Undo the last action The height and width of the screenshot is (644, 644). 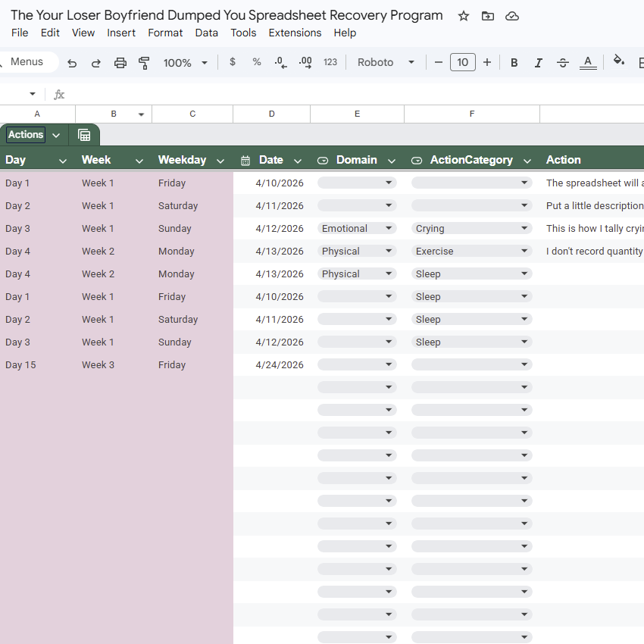72,63
